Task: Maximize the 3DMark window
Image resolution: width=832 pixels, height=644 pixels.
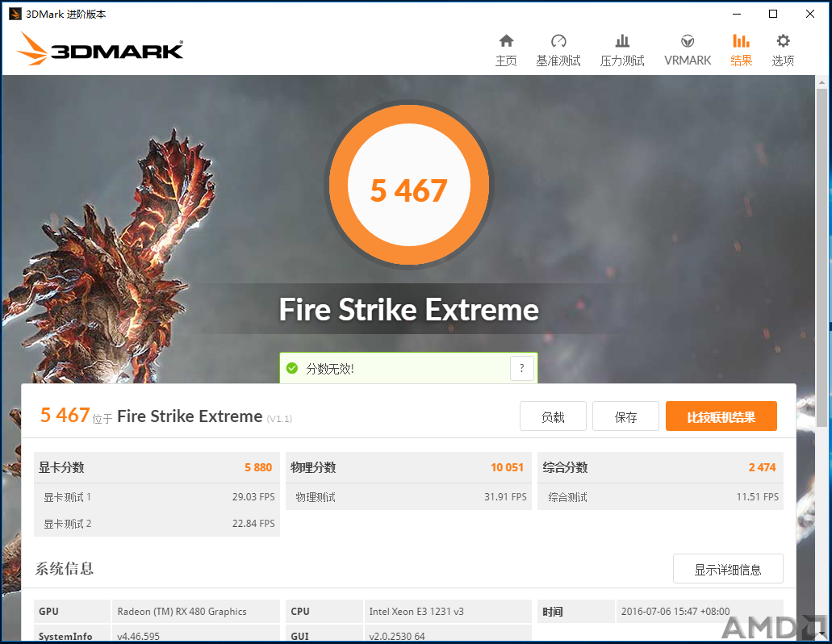Action: [x=773, y=14]
